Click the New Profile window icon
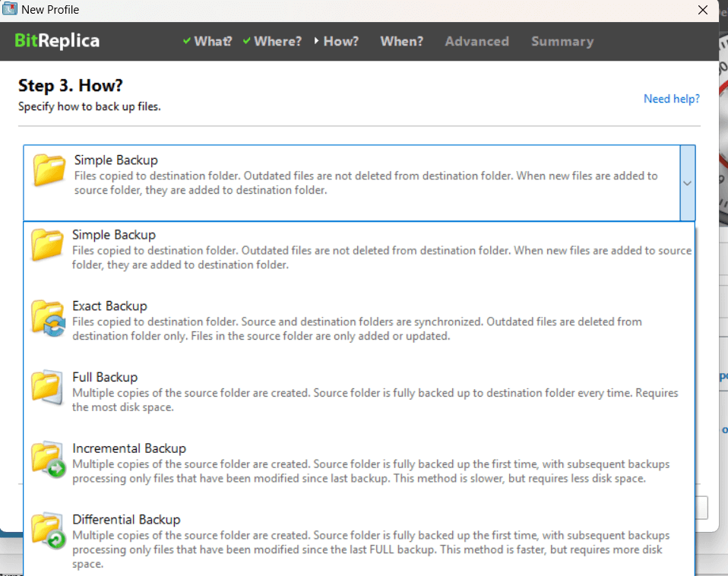728x576 pixels. (x=10, y=10)
